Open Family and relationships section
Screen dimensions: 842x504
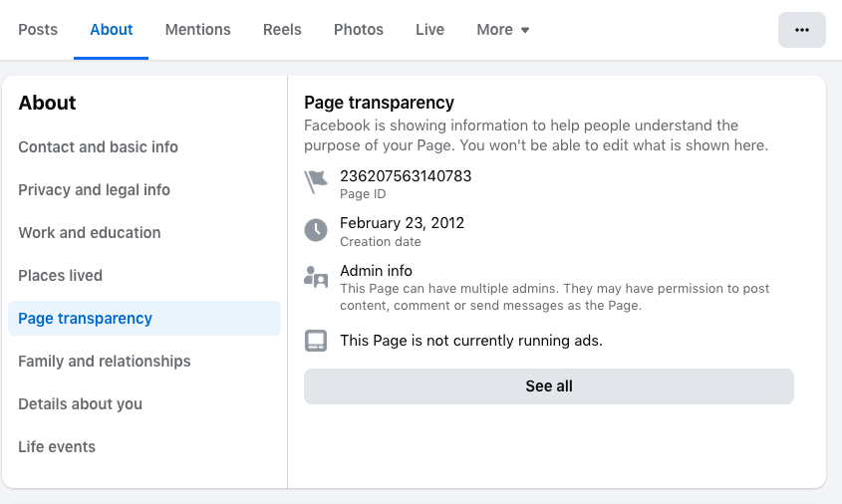tap(105, 362)
